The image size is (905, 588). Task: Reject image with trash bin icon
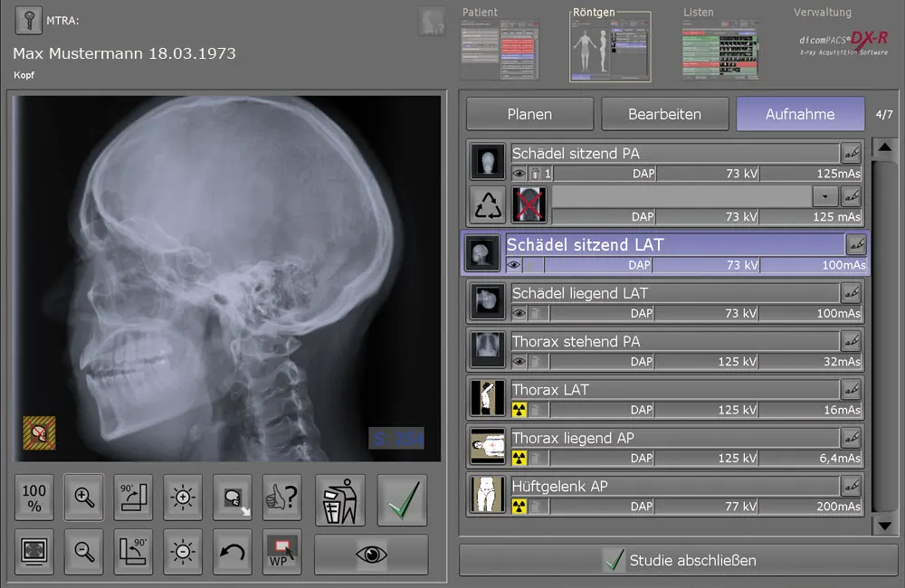coord(339,499)
